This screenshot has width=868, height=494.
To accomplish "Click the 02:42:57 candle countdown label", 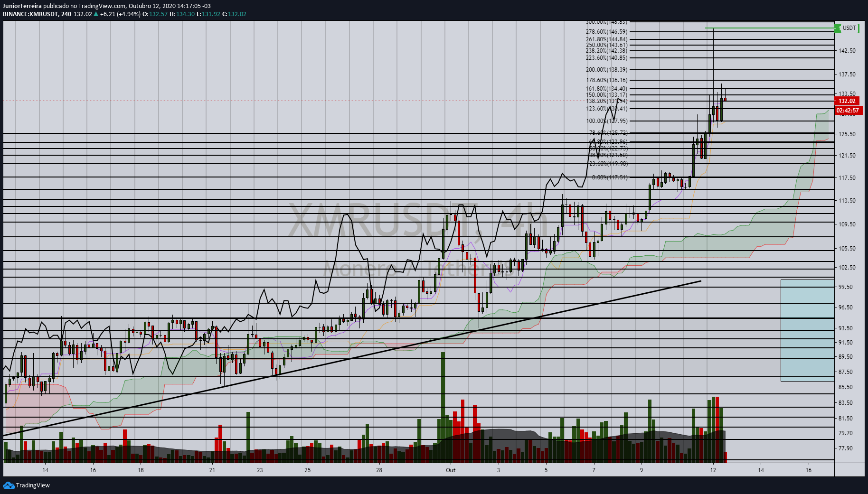I will 848,111.
